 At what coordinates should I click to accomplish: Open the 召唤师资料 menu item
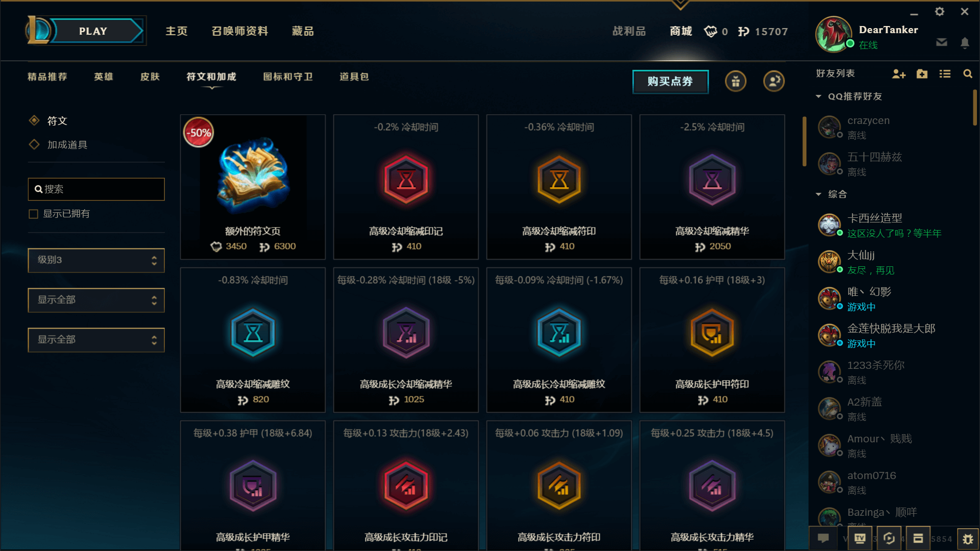[240, 31]
